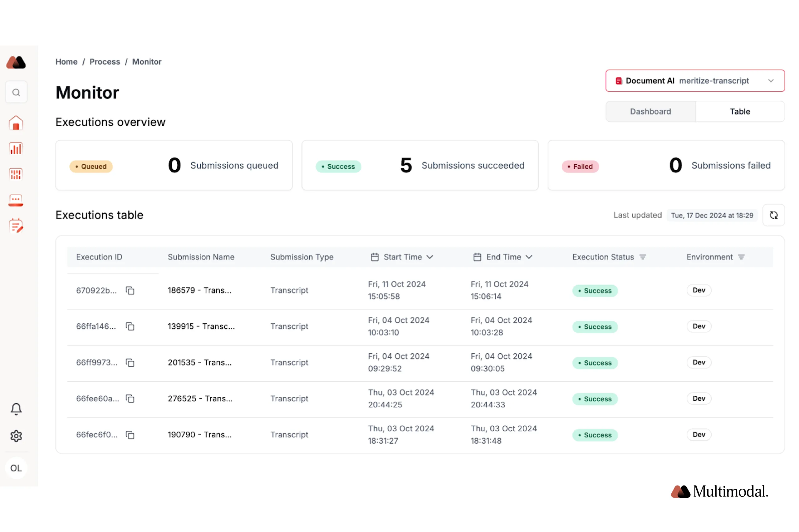Click the Execution ID column header
Viewport: 799px width, 532px height.
99,257
